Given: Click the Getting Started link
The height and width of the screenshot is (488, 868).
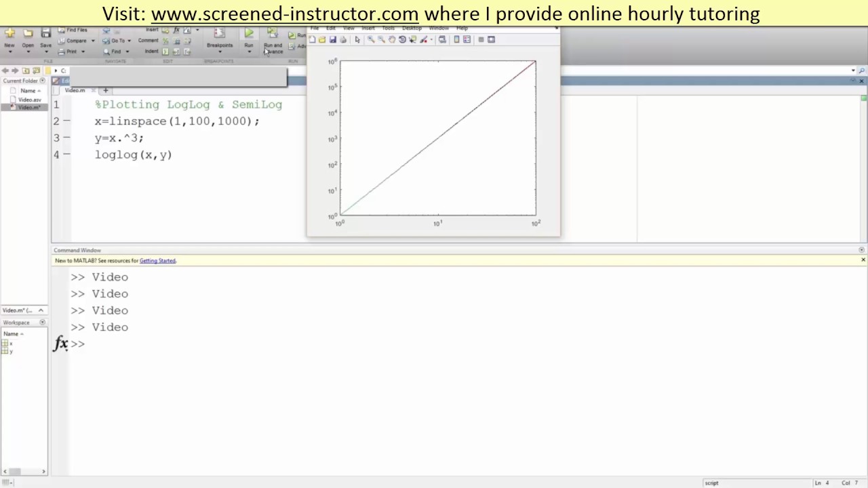Looking at the screenshot, I should tap(157, 260).
